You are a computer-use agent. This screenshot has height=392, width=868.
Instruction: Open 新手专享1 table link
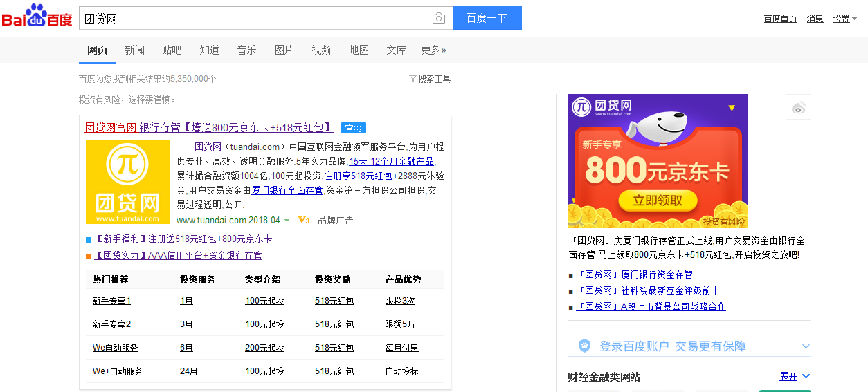coord(111,301)
